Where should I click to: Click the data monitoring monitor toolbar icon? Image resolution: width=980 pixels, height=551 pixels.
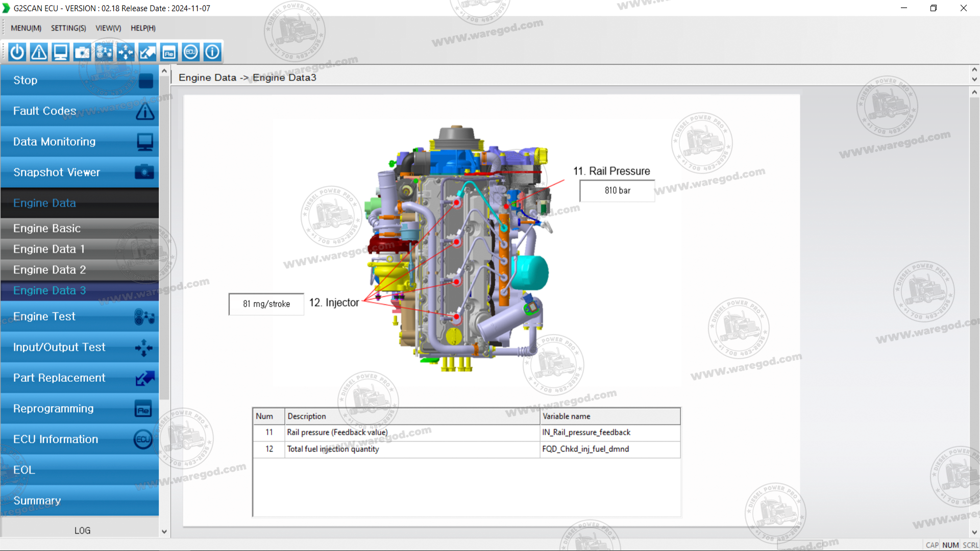(x=60, y=52)
